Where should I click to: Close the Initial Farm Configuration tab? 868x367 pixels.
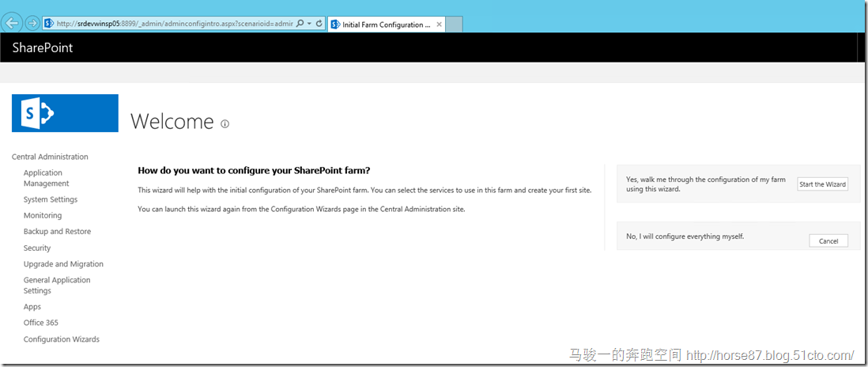point(440,25)
